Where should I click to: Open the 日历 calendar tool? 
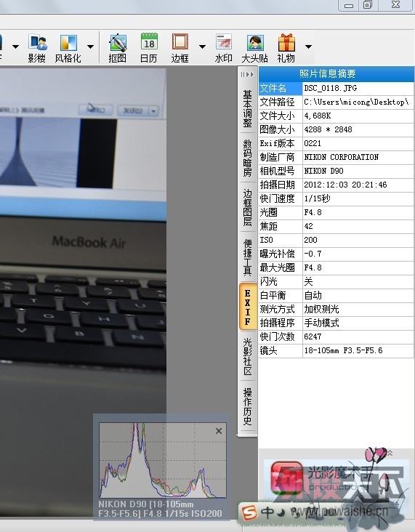pos(148,48)
